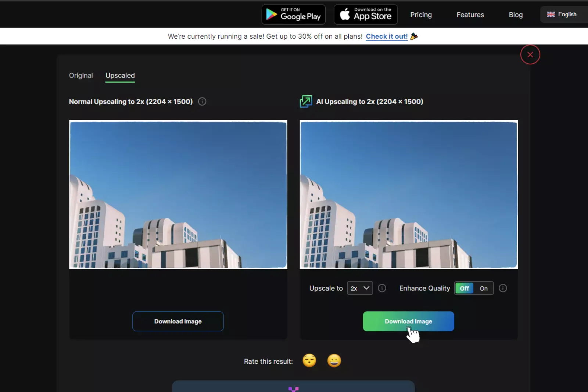
Task: Keep Enhance Quality switched Off
Action: [464, 288]
